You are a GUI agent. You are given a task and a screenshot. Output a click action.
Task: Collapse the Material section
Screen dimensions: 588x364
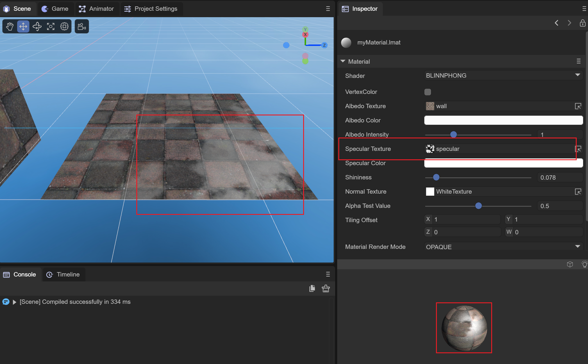343,61
